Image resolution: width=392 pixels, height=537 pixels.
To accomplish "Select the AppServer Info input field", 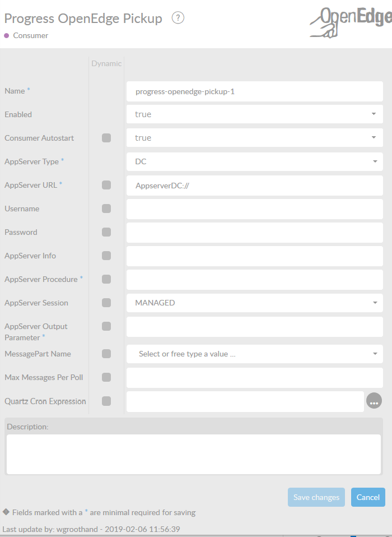I will point(254,256).
